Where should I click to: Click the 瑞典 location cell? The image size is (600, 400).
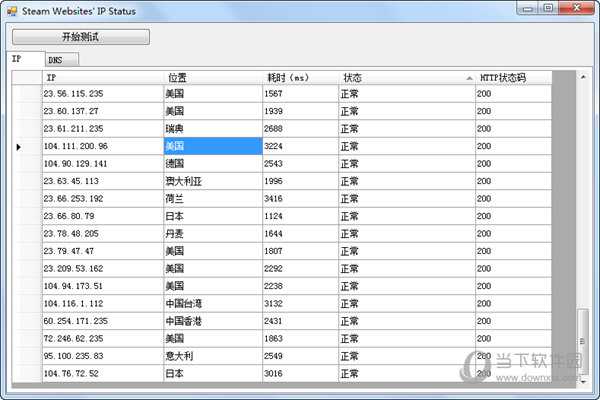pos(213,129)
